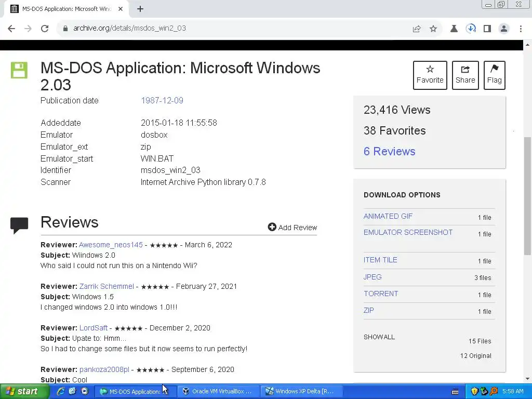Viewport: 532px width, 399px height.
Task: Click the second quick launch browser icon
Action: pos(72,391)
